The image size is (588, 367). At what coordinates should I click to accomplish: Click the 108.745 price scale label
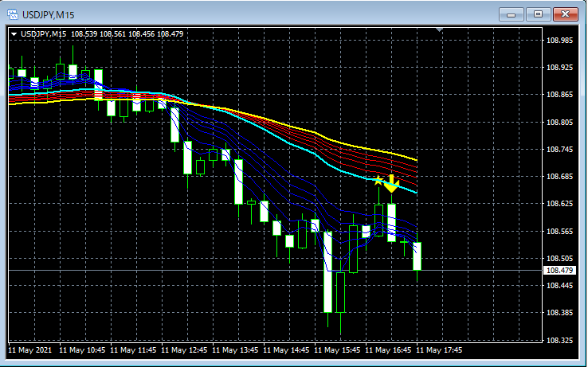pyautogui.click(x=559, y=149)
